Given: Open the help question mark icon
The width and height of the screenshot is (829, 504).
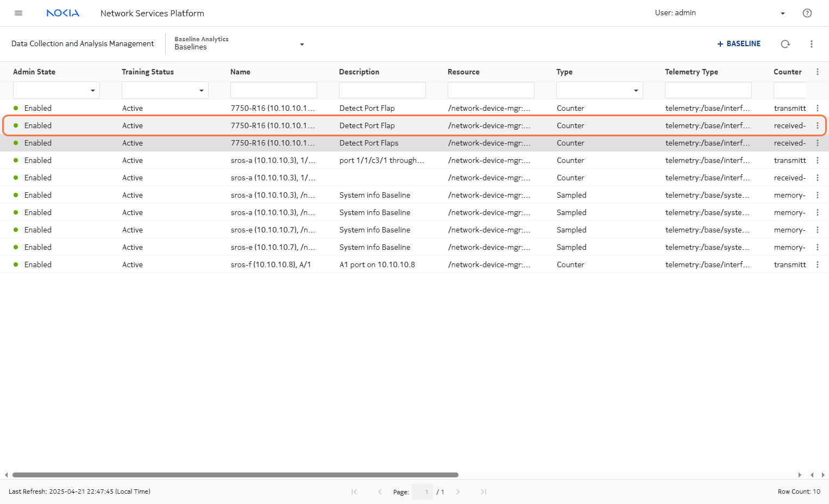Looking at the screenshot, I should click(x=807, y=13).
